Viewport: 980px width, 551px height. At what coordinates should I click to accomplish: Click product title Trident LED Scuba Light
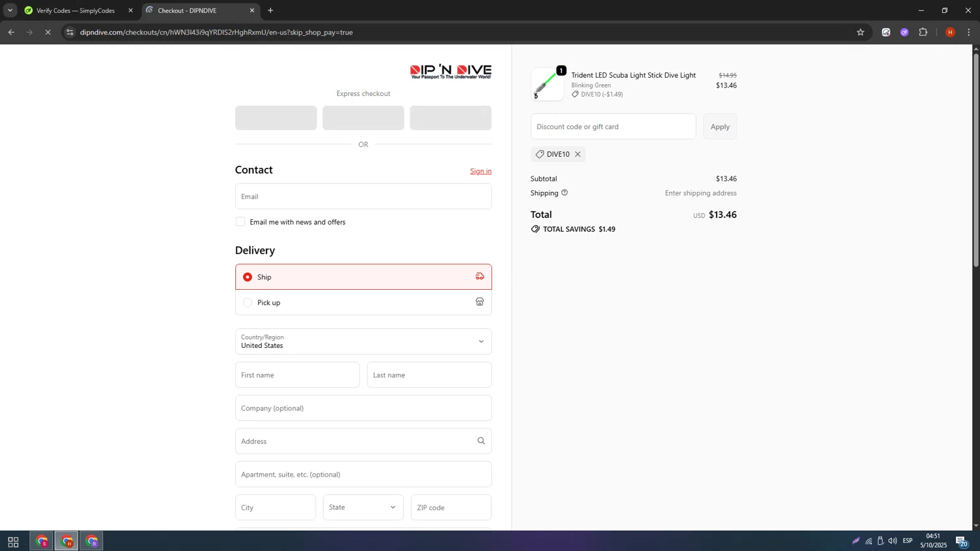tap(633, 75)
